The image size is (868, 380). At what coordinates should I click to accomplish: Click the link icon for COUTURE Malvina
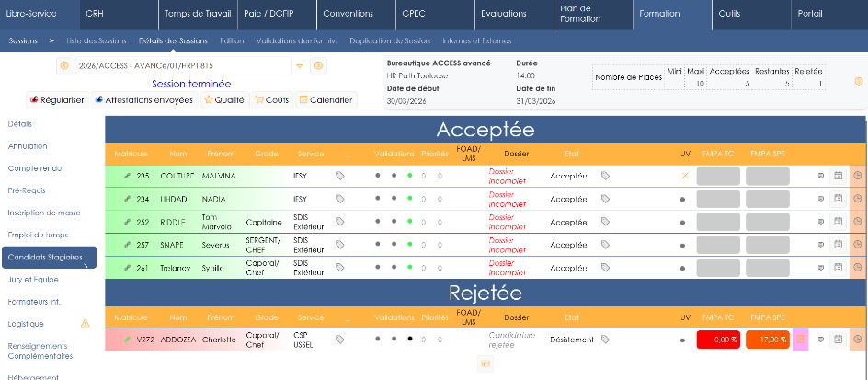coord(127,176)
